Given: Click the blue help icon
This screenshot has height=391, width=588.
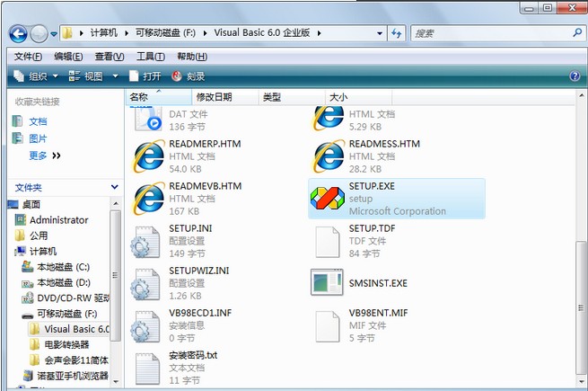Looking at the screenshot, I should [575, 76].
